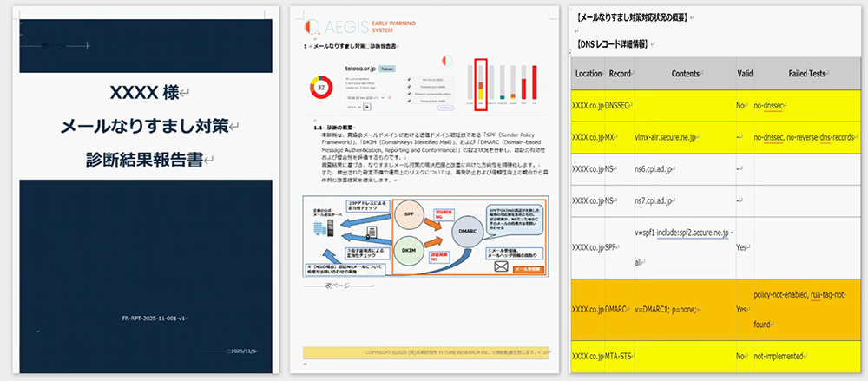Click the AEGIS logo icon
The width and height of the screenshot is (868, 381).
[x=312, y=25]
